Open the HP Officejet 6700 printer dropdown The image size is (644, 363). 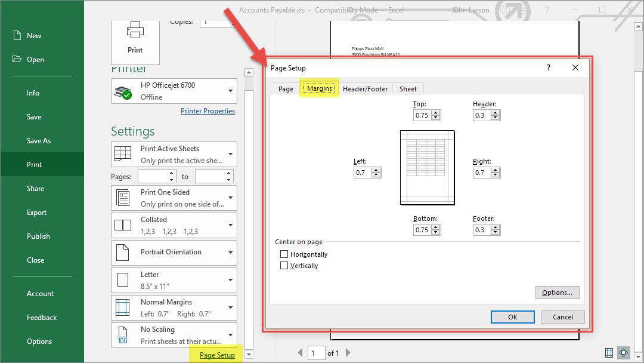click(174, 91)
